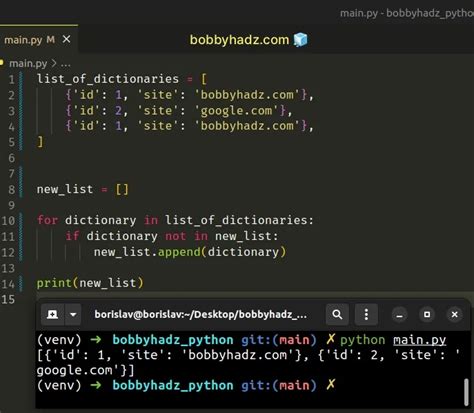Open the terminal three-dot menu

366,314
